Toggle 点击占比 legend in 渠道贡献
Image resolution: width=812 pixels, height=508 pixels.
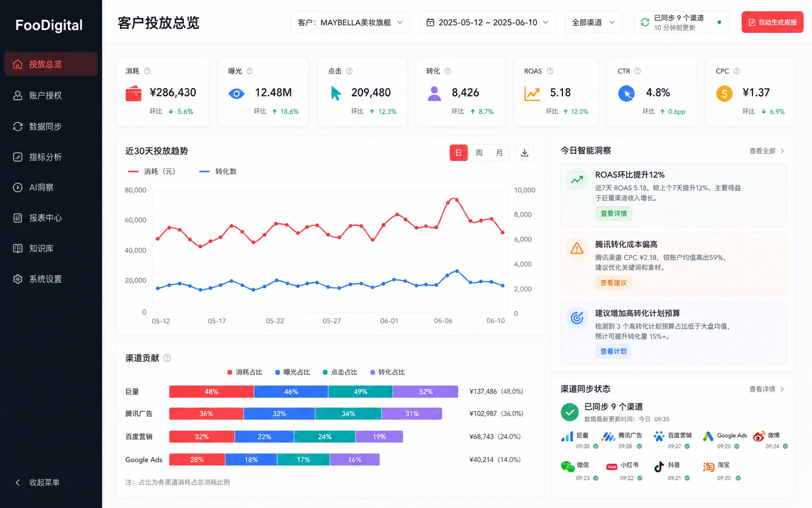tap(340, 372)
